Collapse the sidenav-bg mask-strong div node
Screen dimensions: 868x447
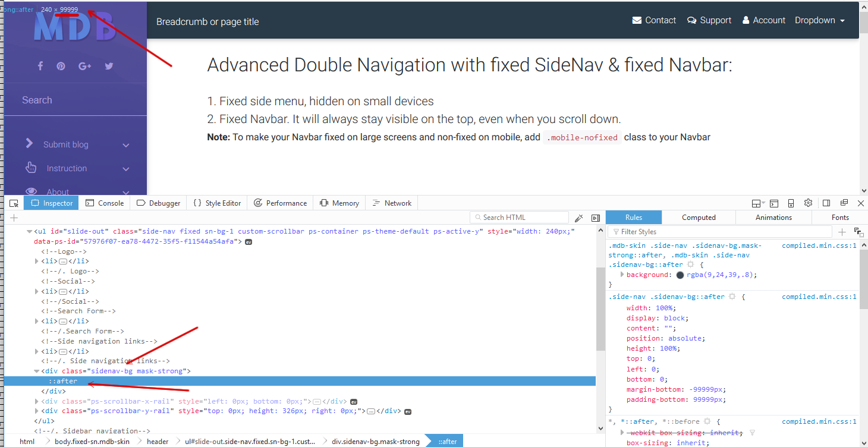click(x=37, y=371)
